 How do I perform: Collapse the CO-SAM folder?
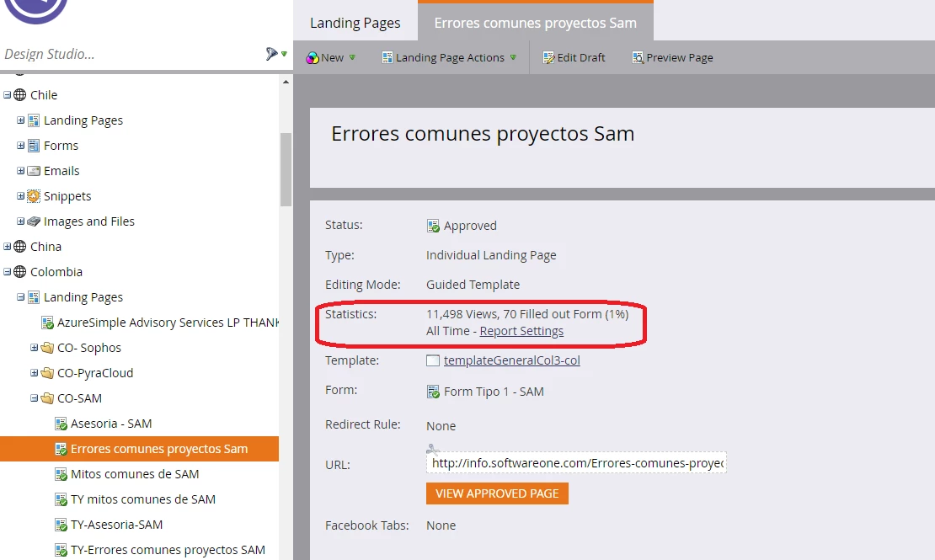pos(34,397)
